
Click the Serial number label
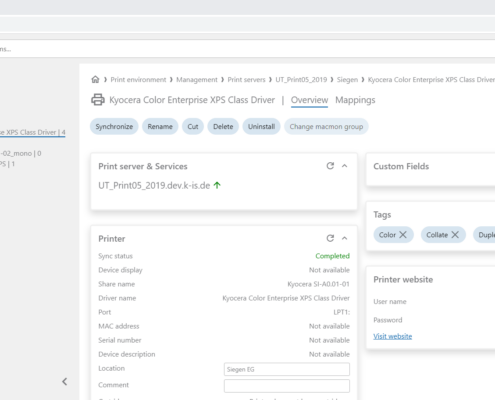pos(120,340)
